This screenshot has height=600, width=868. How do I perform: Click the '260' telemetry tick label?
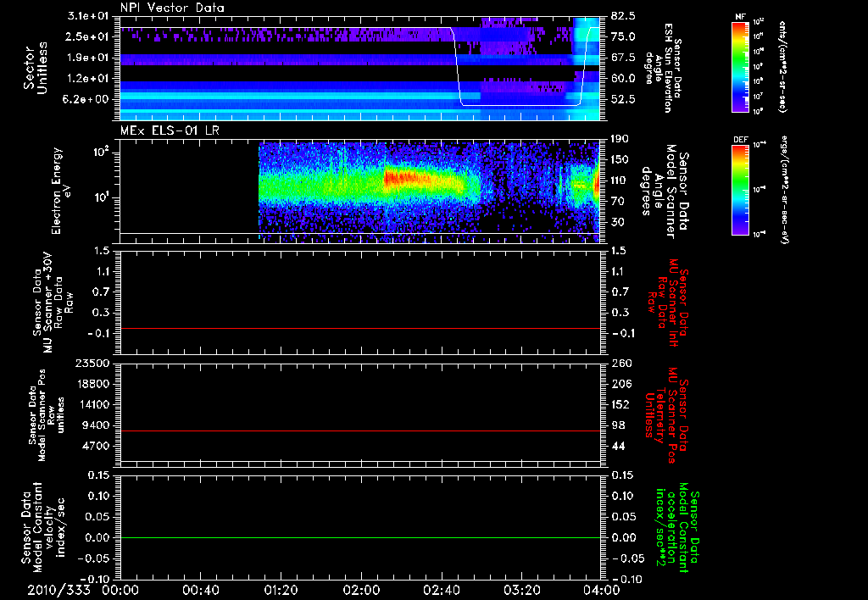tap(620, 363)
